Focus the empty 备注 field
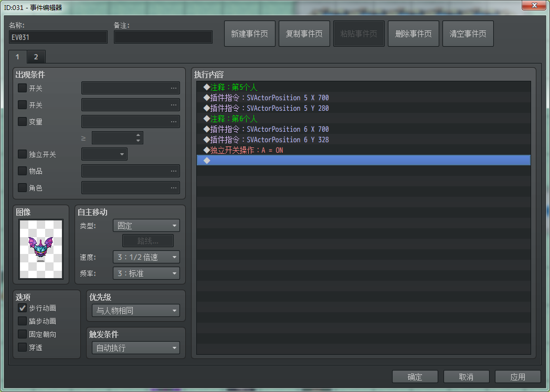The width and height of the screenshot is (550, 392). click(163, 37)
